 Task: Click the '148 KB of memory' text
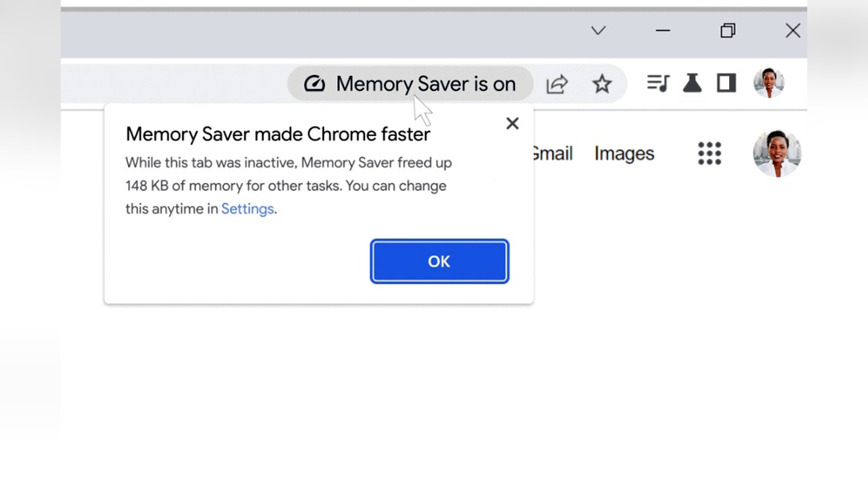[x=184, y=186]
